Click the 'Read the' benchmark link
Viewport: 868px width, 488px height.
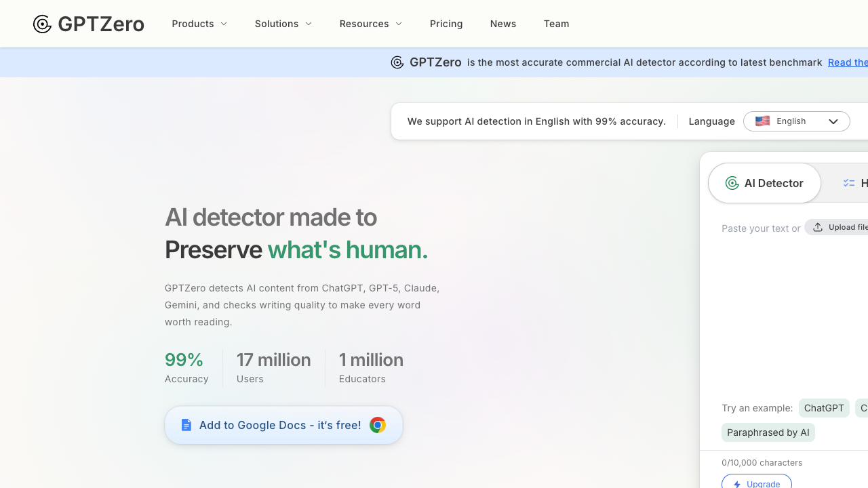(x=848, y=62)
